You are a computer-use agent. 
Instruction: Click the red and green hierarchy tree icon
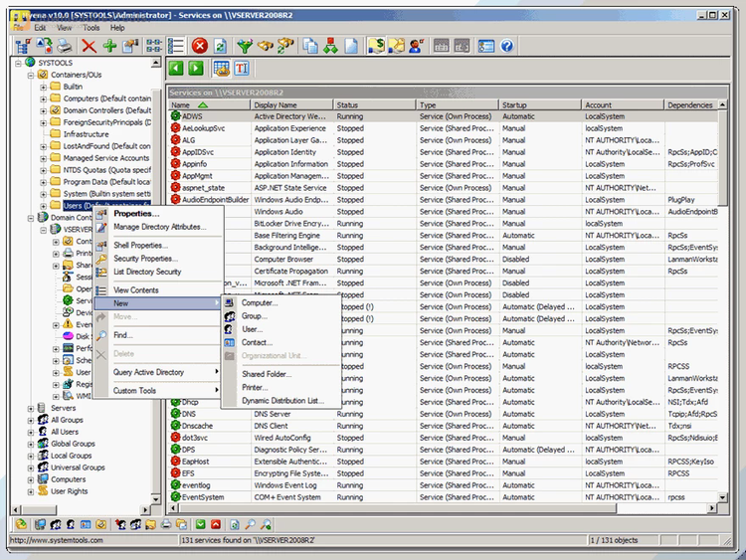point(330,46)
